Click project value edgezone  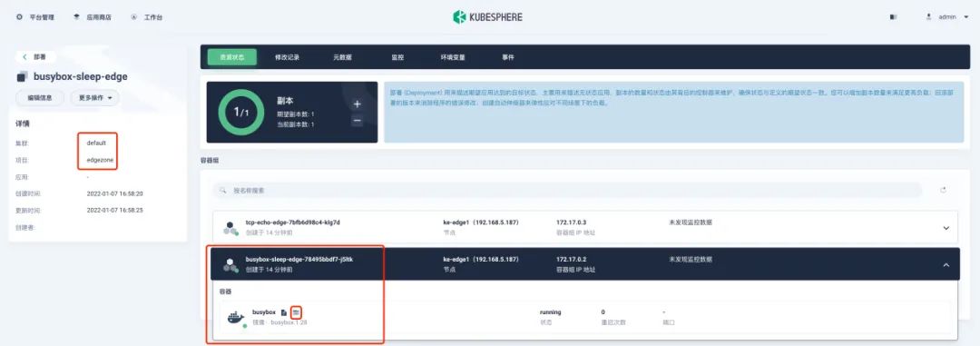(x=100, y=160)
